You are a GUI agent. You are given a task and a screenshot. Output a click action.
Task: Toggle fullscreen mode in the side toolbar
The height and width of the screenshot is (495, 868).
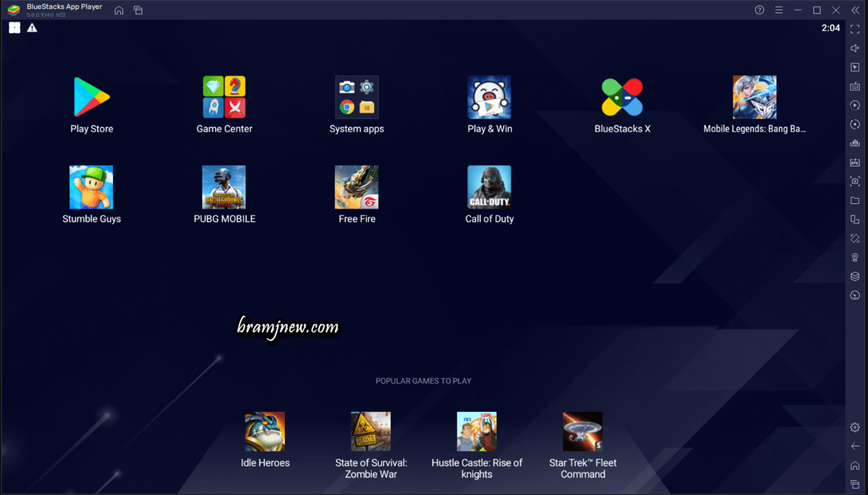pyautogui.click(x=855, y=29)
